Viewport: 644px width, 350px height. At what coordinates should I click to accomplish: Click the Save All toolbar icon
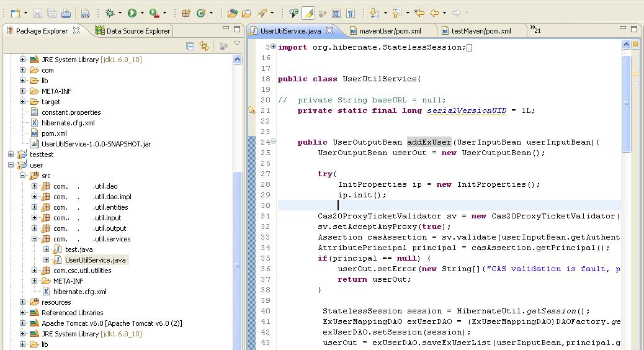51,13
